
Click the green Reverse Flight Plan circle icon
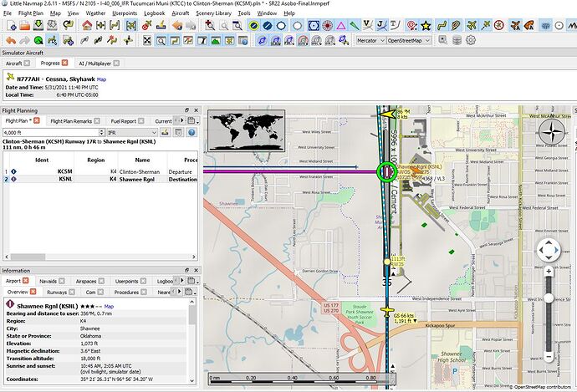click(x=38, y=40)
